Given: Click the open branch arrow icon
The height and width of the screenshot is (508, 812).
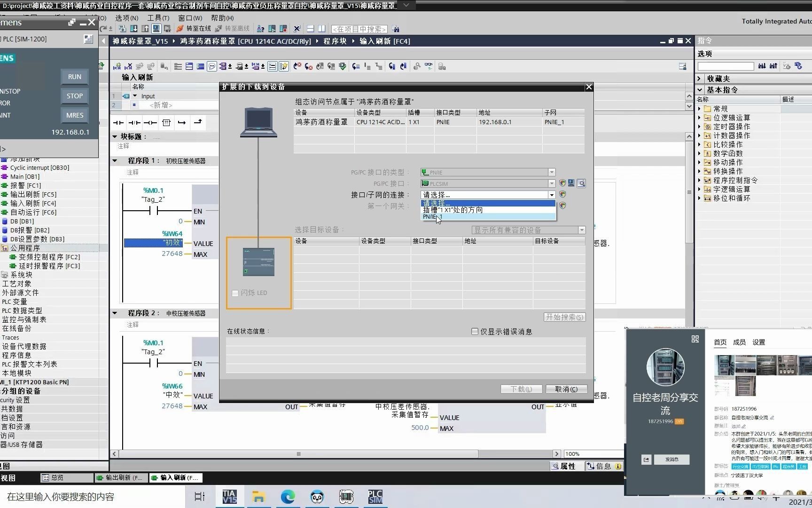Looking at the screenshot, I should click(x=182, y=123).
